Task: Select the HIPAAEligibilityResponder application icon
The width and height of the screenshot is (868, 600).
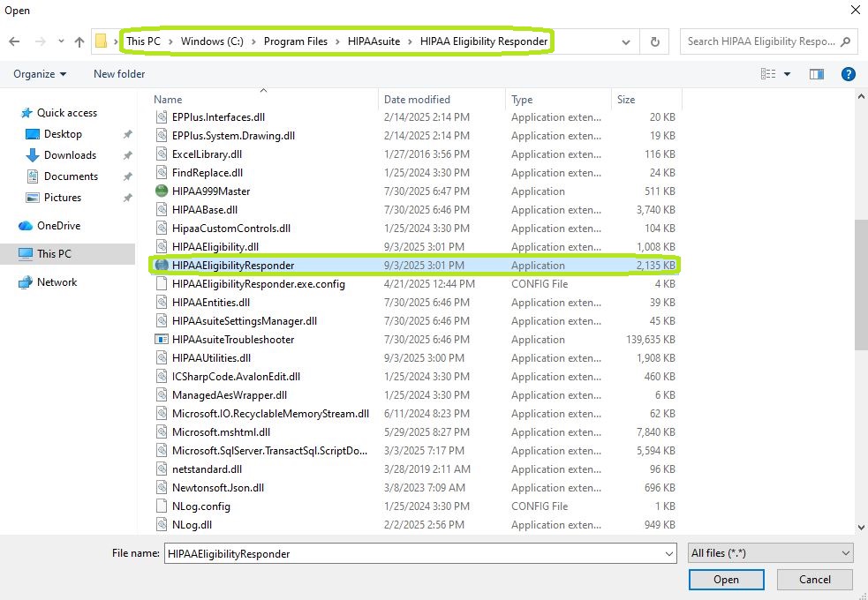Action: tap(161, 266)
